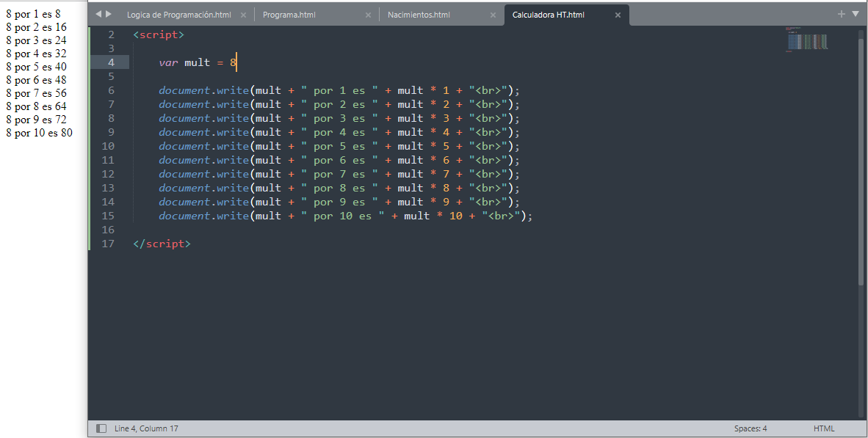Close the Programa.html tab
Screen dimensions: 868x438
(x=368, y=15)
